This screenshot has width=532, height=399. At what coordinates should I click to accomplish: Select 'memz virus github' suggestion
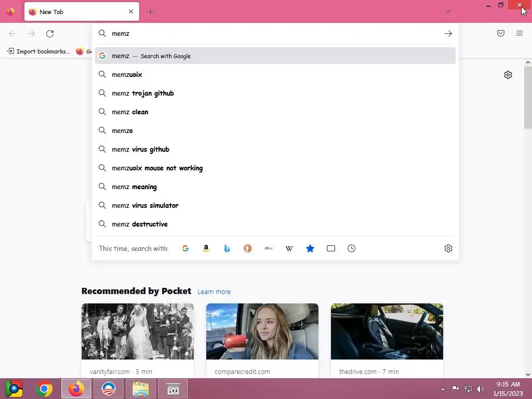click(x=275, y=149)
